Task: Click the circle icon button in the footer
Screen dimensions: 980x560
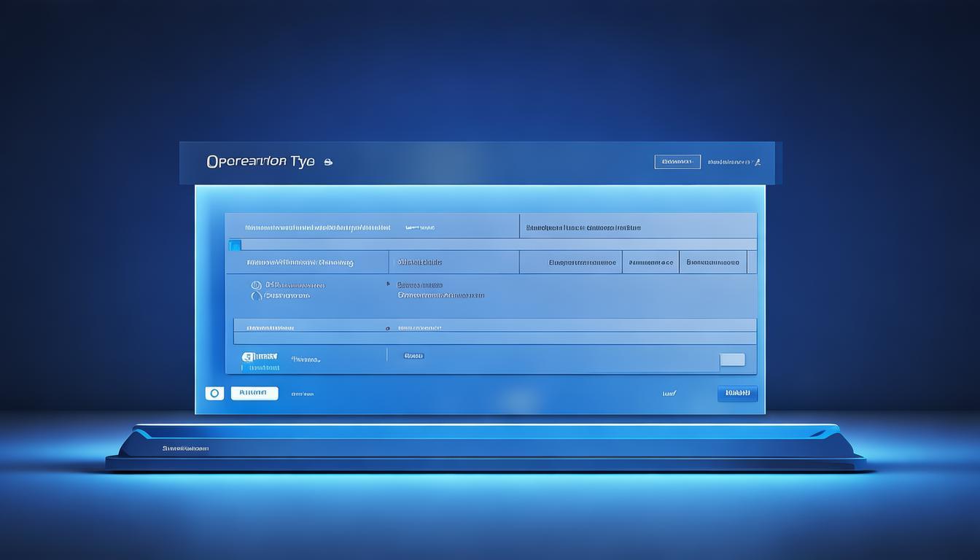Action: coord(214,394)
